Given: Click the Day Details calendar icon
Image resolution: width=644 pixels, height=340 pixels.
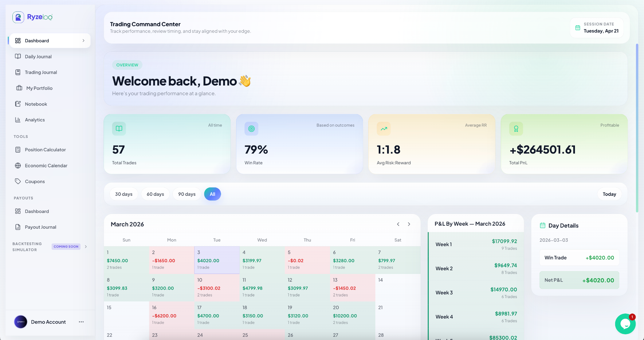Looking at the screenshot, I should pos(542,225).
